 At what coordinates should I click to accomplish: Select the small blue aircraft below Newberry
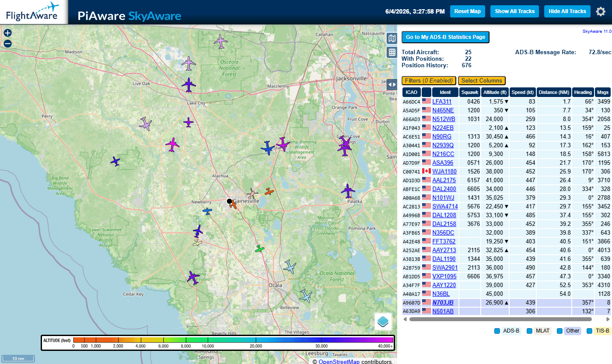tap(207, 211)
